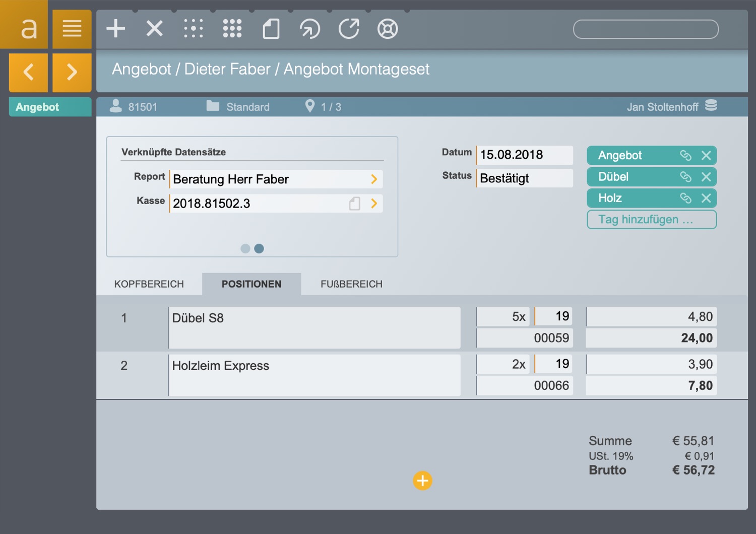The height and width of the screenshot is (534, 756).
Task: Delete the record with the X icon
Action: 155,29
